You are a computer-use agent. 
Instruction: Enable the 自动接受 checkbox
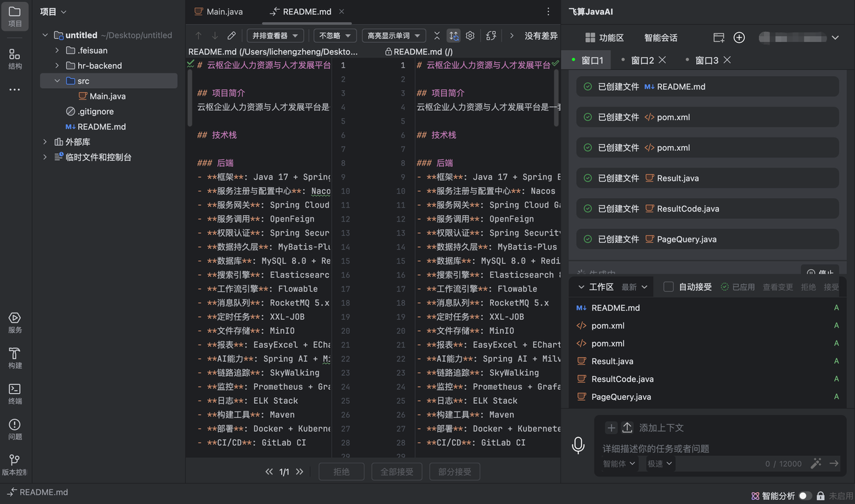[668, 286]
